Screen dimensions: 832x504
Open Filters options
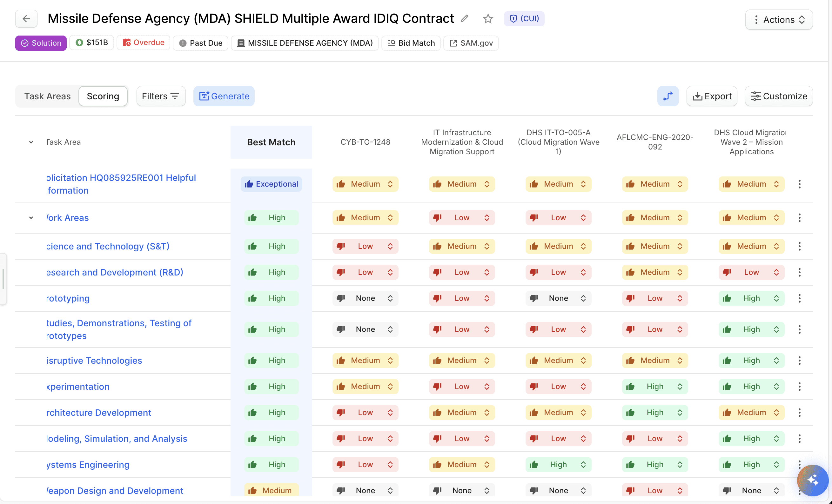(x=161, y=96)
